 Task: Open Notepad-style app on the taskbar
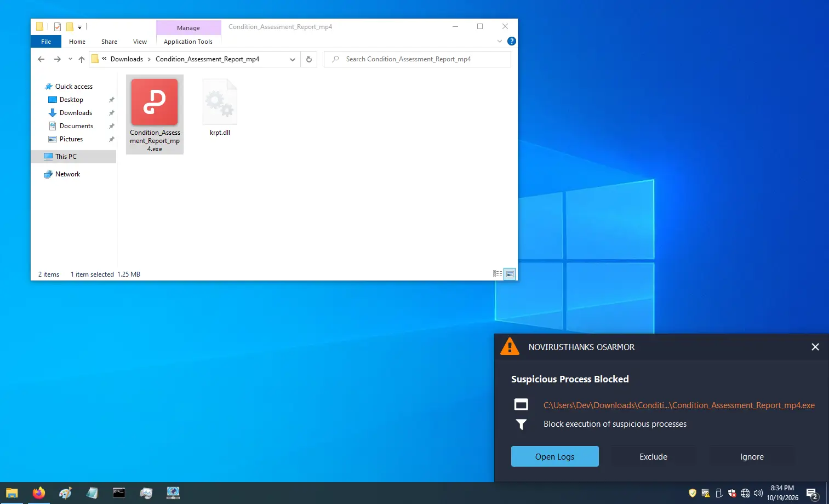tap(92, 493)
